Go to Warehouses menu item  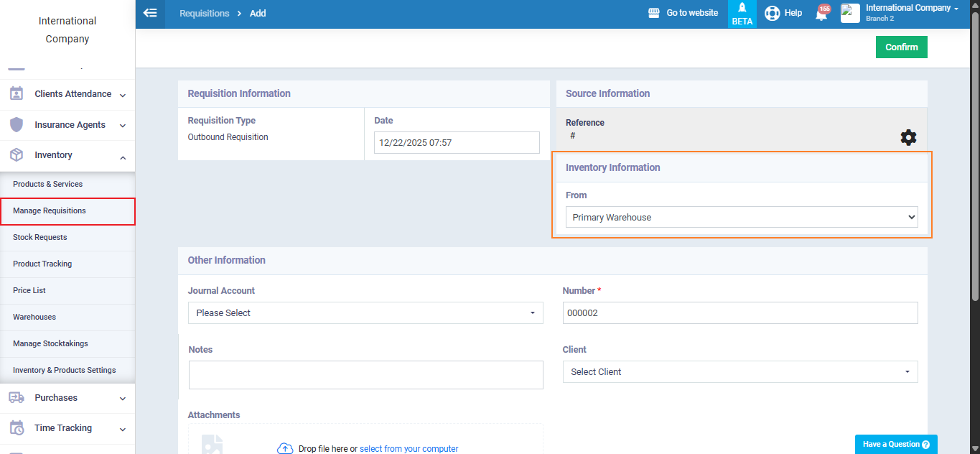(34, 317)
